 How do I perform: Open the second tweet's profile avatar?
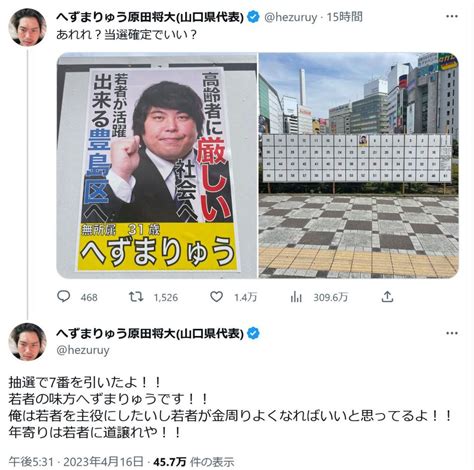coord(27,342)
